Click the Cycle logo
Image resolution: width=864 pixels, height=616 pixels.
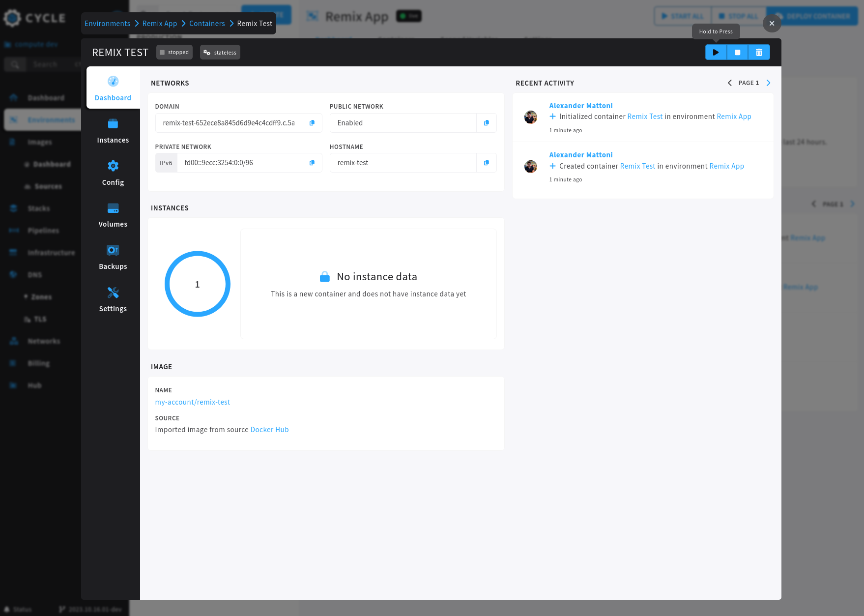click(x=34, y=18)
